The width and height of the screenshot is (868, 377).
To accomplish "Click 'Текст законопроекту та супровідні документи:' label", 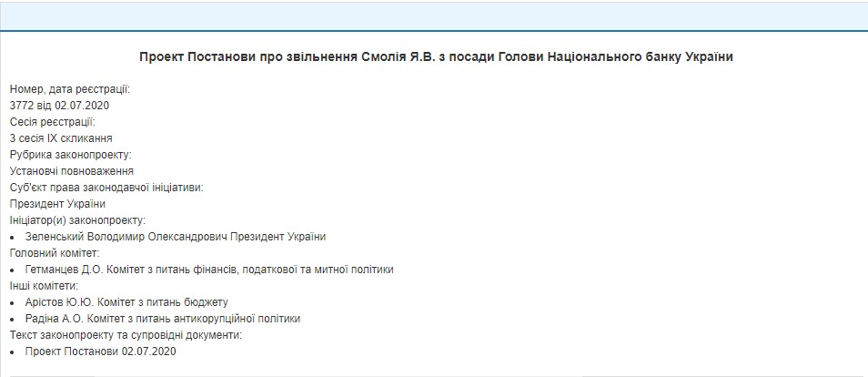I will pos(126,335).
